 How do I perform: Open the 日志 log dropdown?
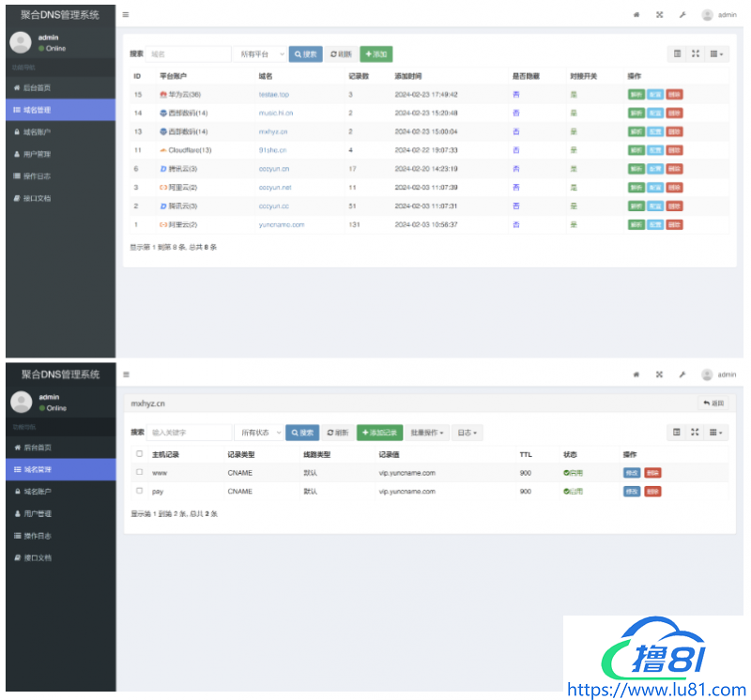[x=467, y=433]
